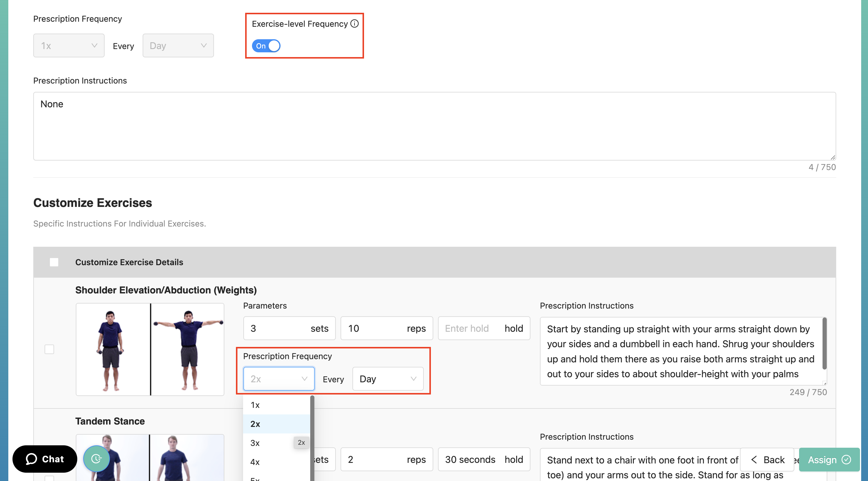Expand the exercise Day interval dropdown
The height and width of the screenshot is (481, 868).
tap(387, 379)
